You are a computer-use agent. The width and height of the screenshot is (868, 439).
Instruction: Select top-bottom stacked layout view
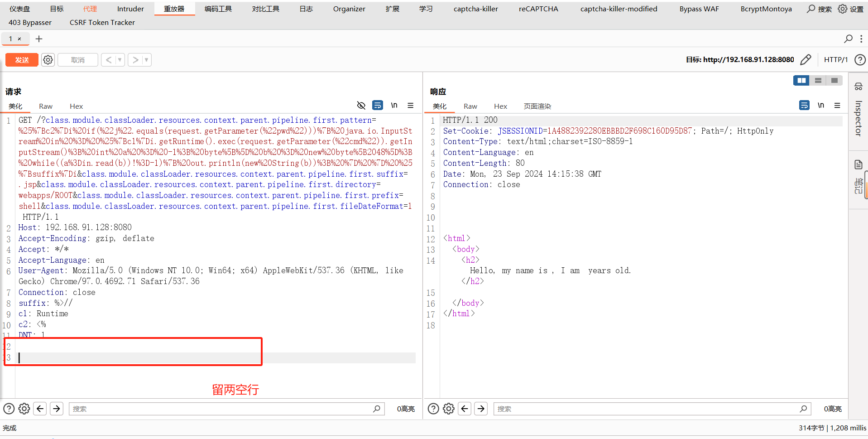coord(818,80)
